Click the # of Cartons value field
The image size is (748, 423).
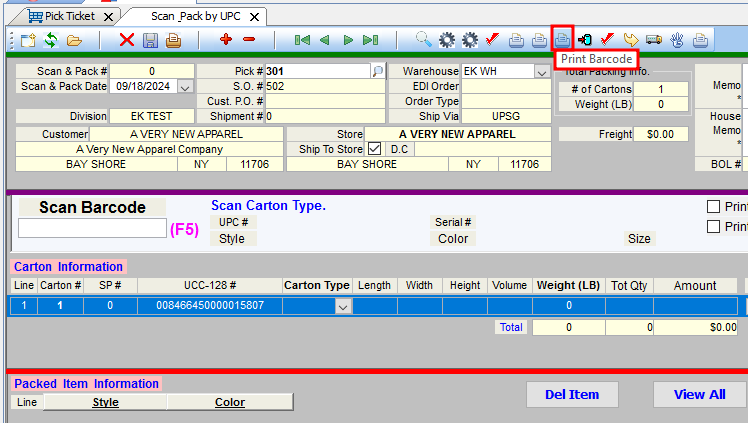point(661,89)
